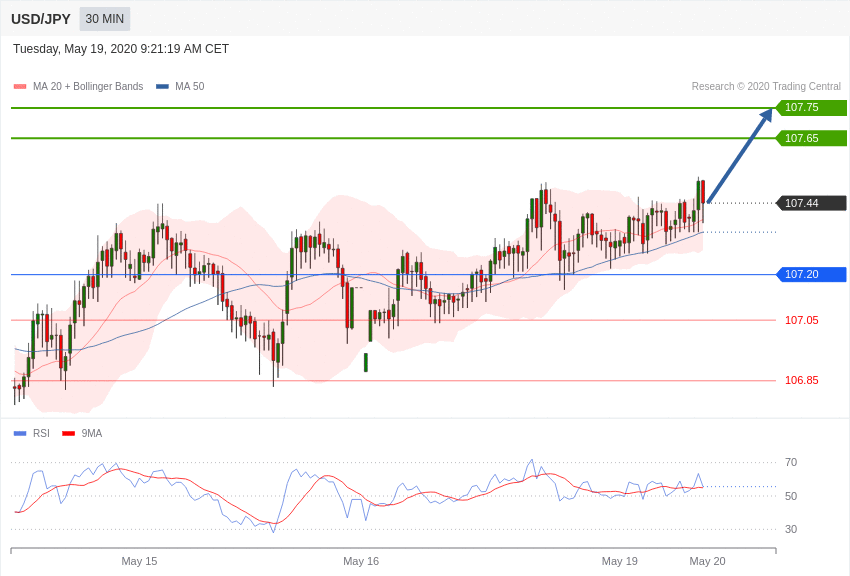
Task: Click the Tuesday, May 19, 2020 timestamp
Action: click(121, 49)
